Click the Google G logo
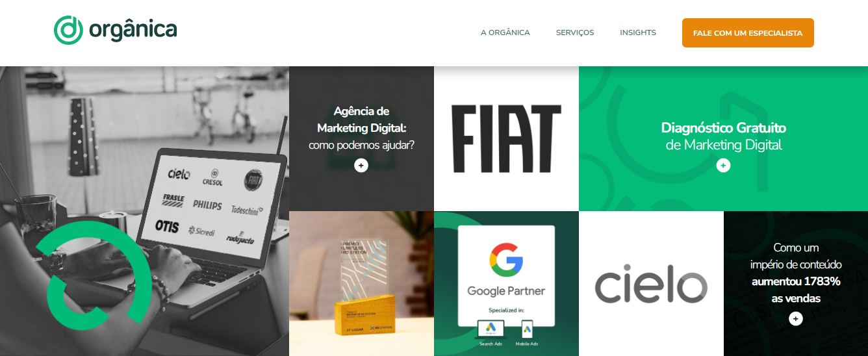 (x=506, y=258)
